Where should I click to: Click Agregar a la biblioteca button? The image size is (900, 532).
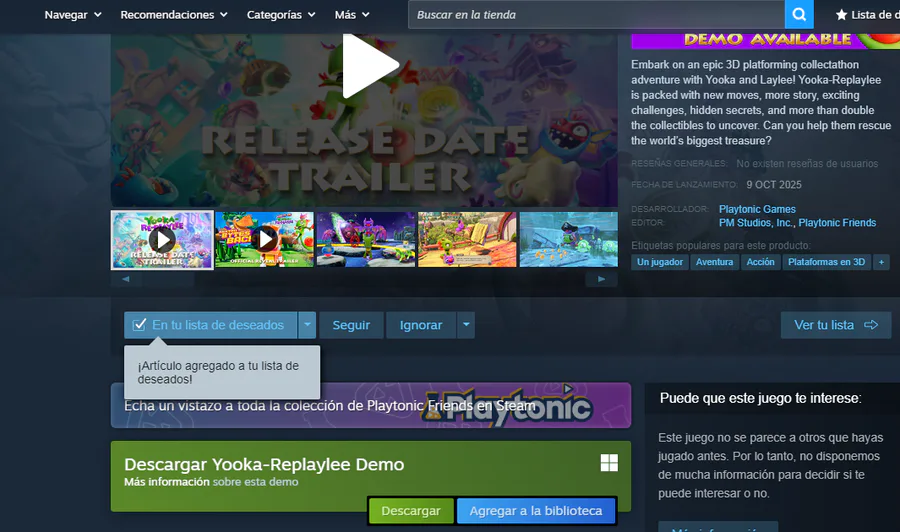pos(536,511)
